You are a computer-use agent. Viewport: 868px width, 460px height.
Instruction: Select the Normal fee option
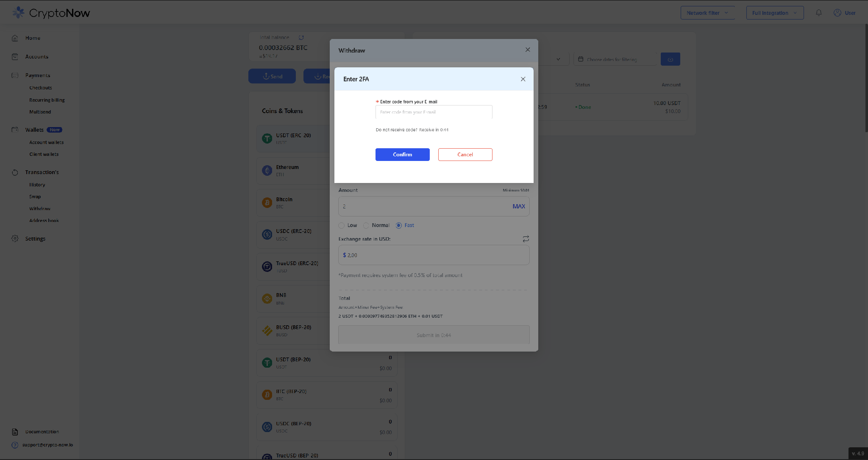tap(366, 225)
